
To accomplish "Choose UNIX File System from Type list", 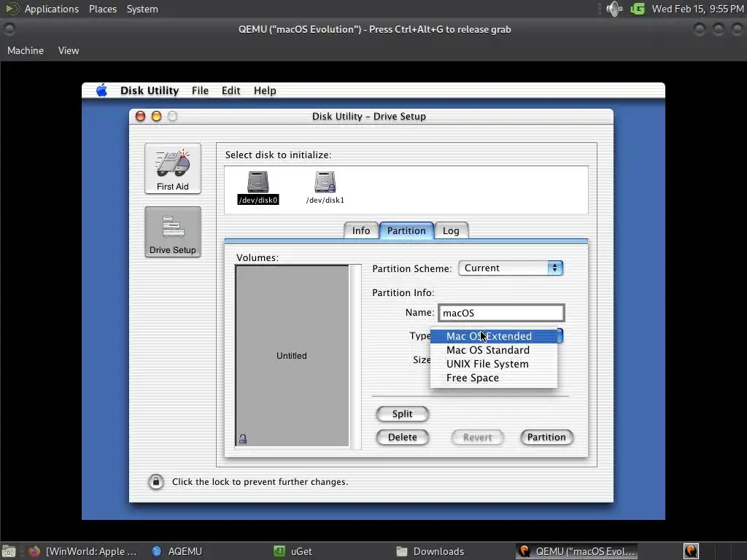I will click(494, 364).
